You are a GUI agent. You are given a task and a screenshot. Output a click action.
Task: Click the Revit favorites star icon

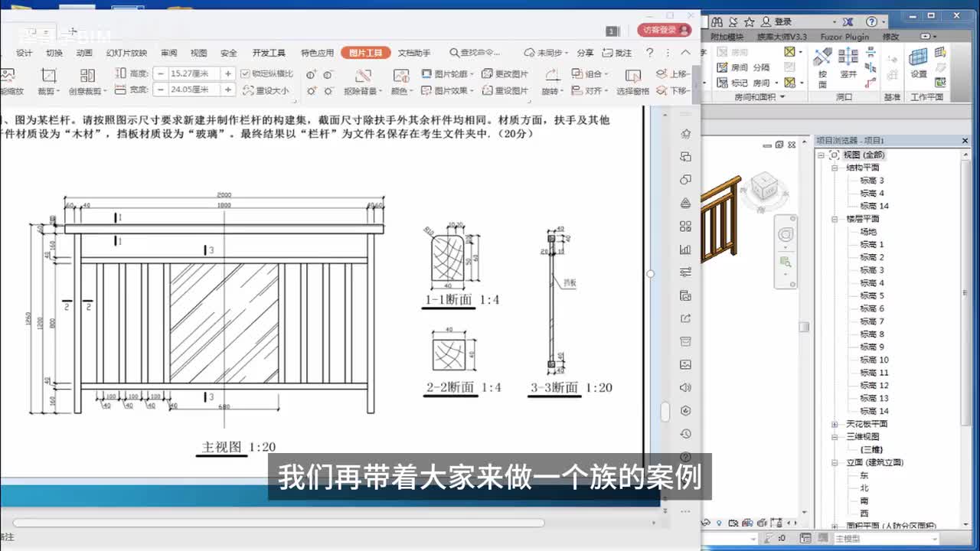749,21
